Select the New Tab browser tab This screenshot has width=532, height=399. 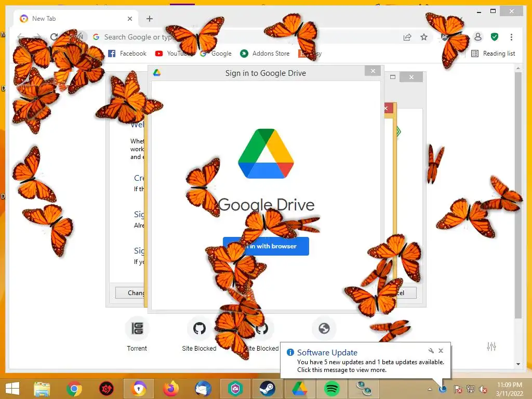point(76,19)
